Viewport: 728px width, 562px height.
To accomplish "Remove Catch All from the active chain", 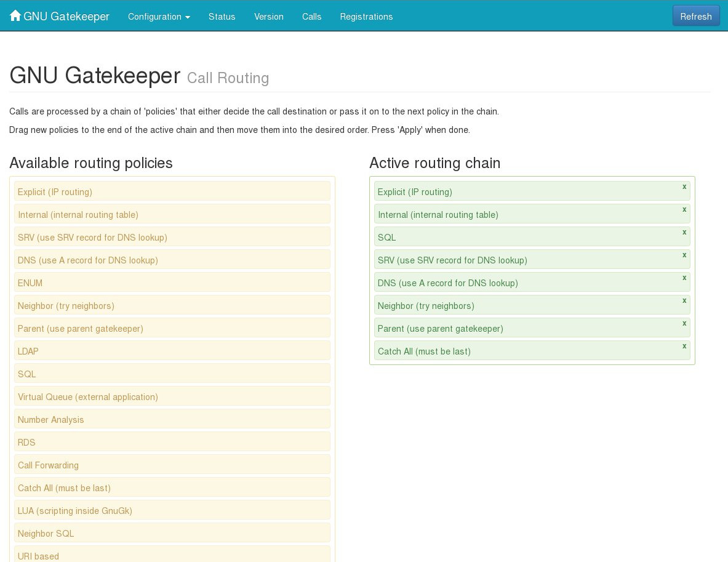I will [684, 346].
